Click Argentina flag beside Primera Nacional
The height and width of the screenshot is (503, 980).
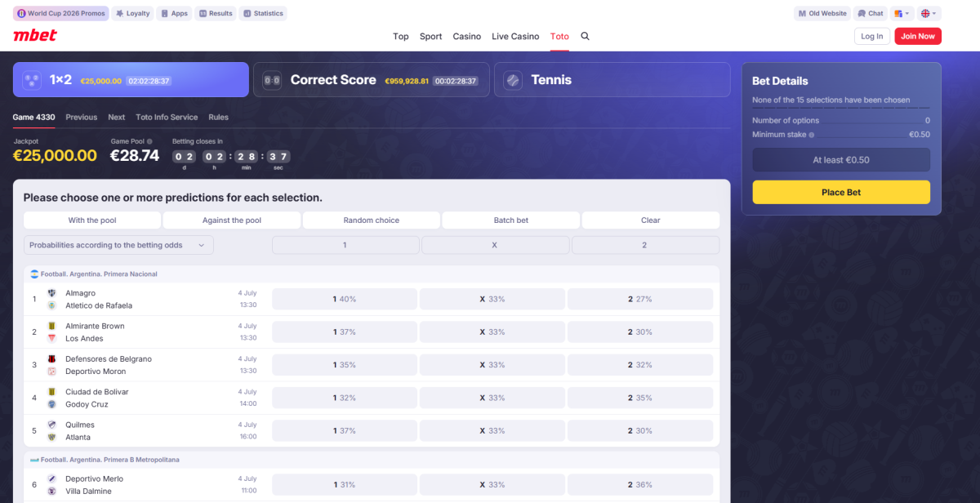pyautogui.click(x=34, y=274)
